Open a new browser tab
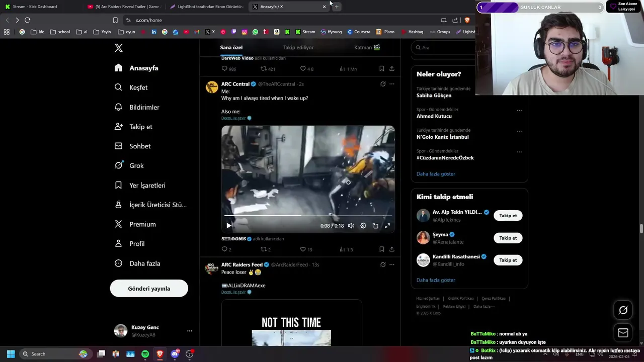Viewport: 644px width, 362px height. point(337,7)
